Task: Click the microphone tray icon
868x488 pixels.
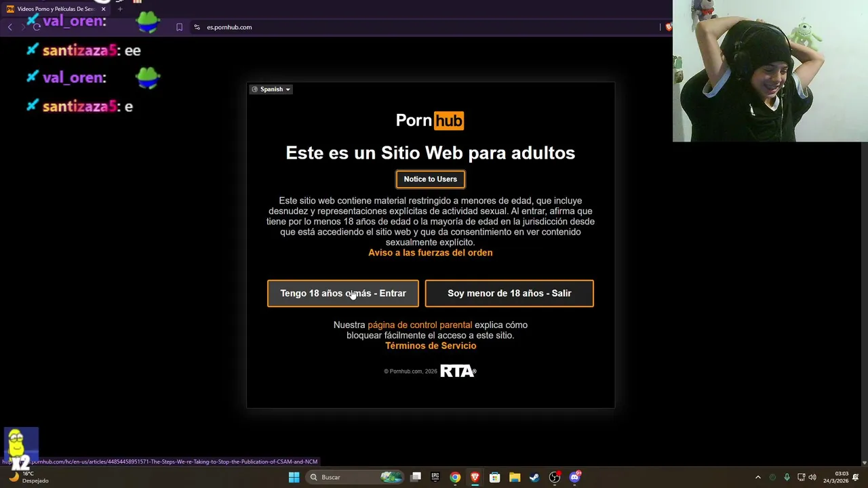Action: coord(787,477)
